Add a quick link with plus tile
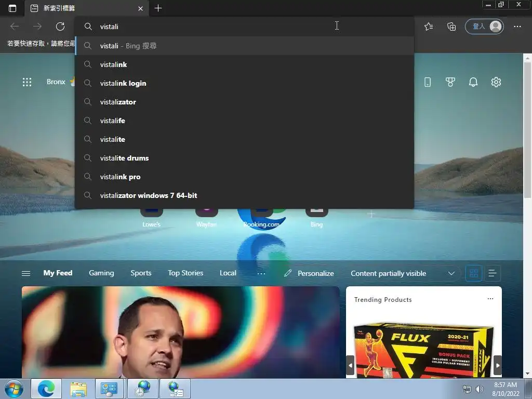Screen dimensions: 532x399 pos(371,215)
